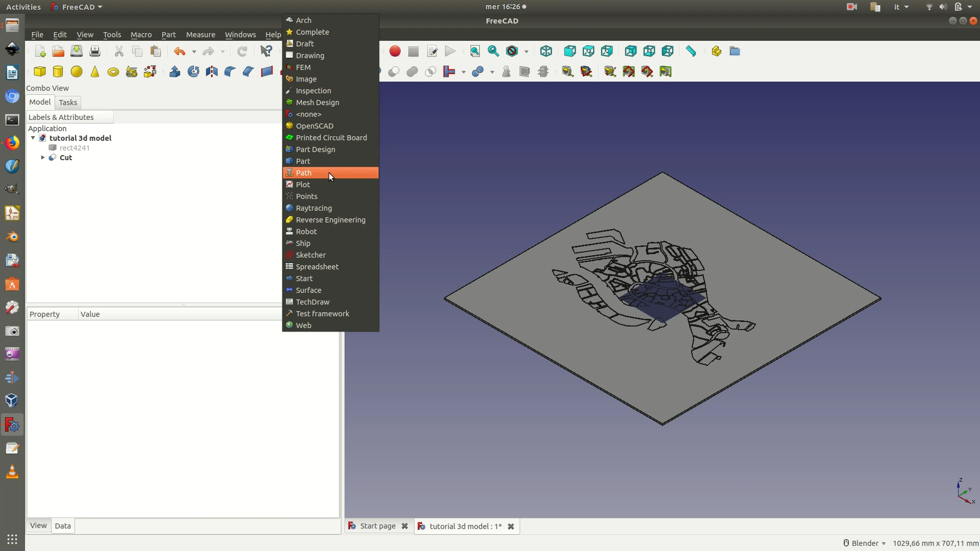Select the Part Design workbench entry

coord(331,149)
